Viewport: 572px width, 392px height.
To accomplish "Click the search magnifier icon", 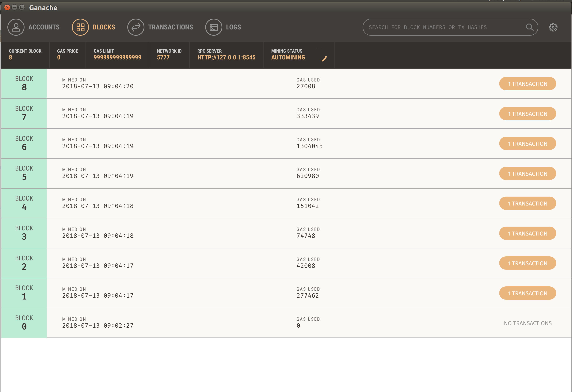I will [530, 27].
